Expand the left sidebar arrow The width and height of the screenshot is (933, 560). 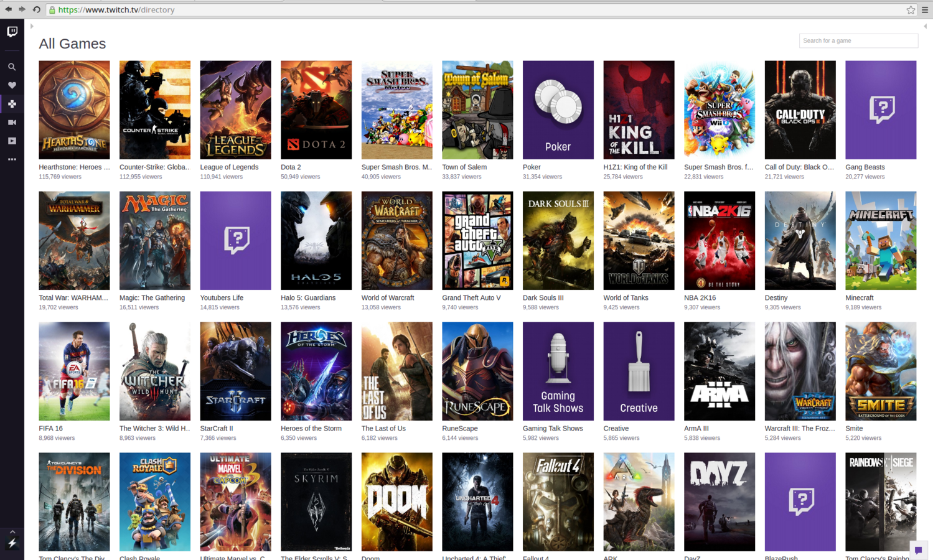(32, 26)
